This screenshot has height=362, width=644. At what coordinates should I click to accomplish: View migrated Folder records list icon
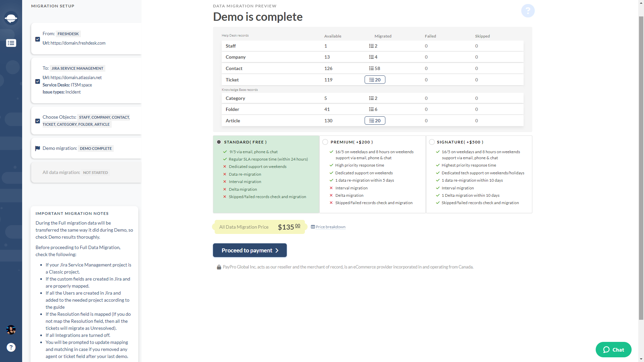click(371, 109)
